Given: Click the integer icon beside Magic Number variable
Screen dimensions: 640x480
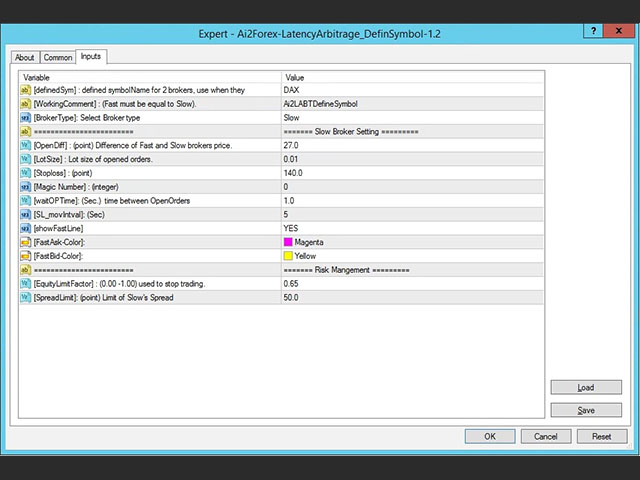Looking at the screenshot, I should coord(25,187).
